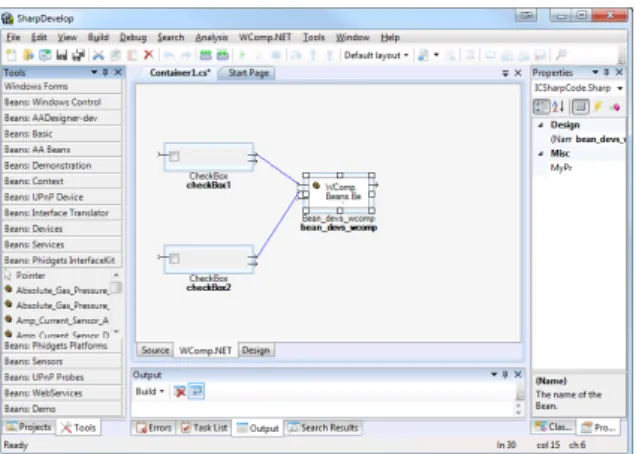636x454 pixels.
Task: Click the Undo arrow icon
Action: click(169, 55)
